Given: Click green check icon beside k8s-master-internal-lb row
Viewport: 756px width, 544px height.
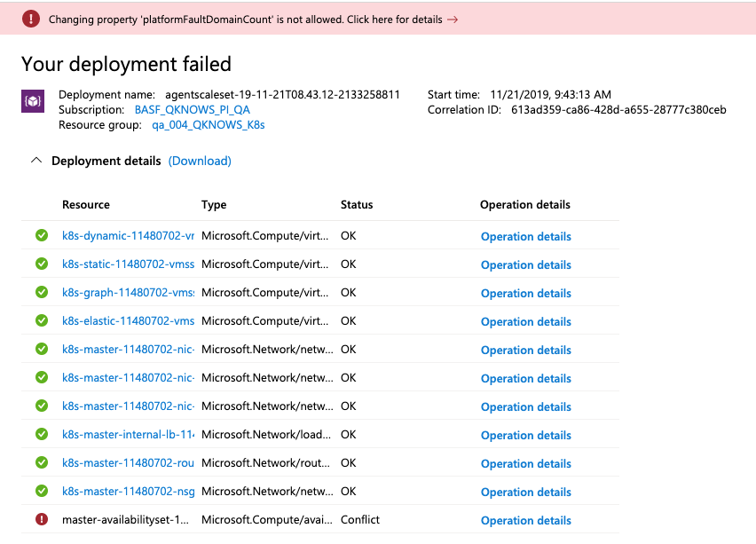Looking at the screenshot, I should point(42,434).
